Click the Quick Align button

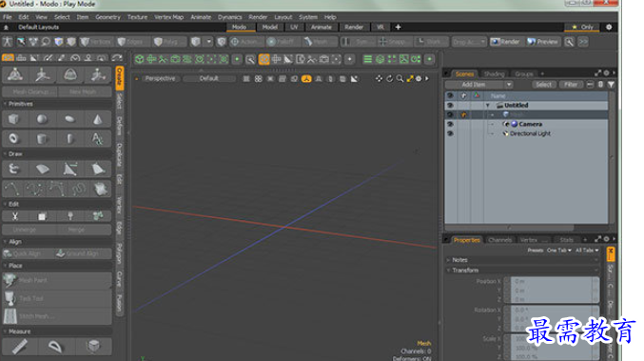28,253
